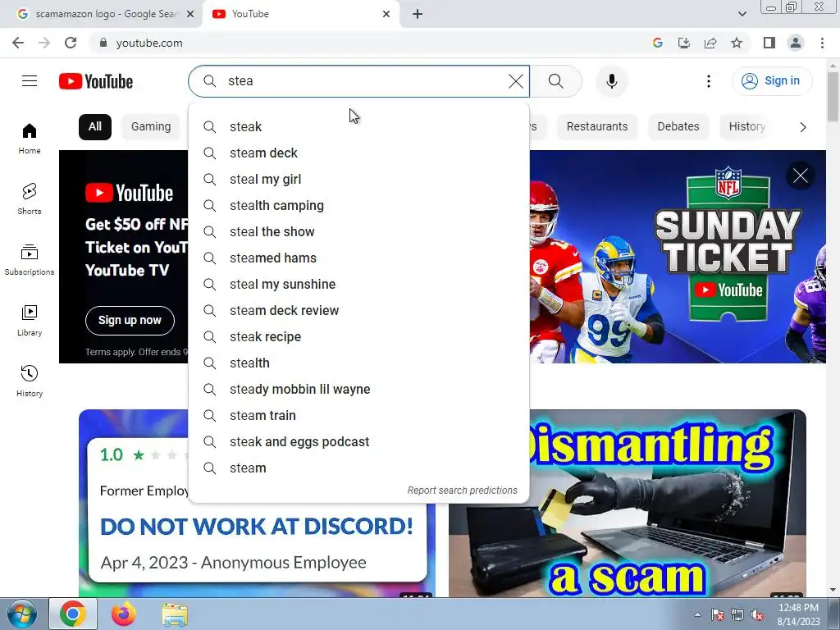Choose the 'stealth' suggestion
Image resolution: width=840 pixels, height=630 pixels.
359,363
